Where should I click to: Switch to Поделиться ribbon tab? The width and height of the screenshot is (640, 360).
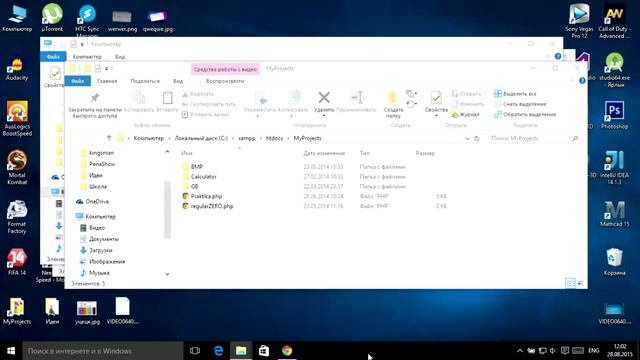pyautogui.click(x=145, y=81)
